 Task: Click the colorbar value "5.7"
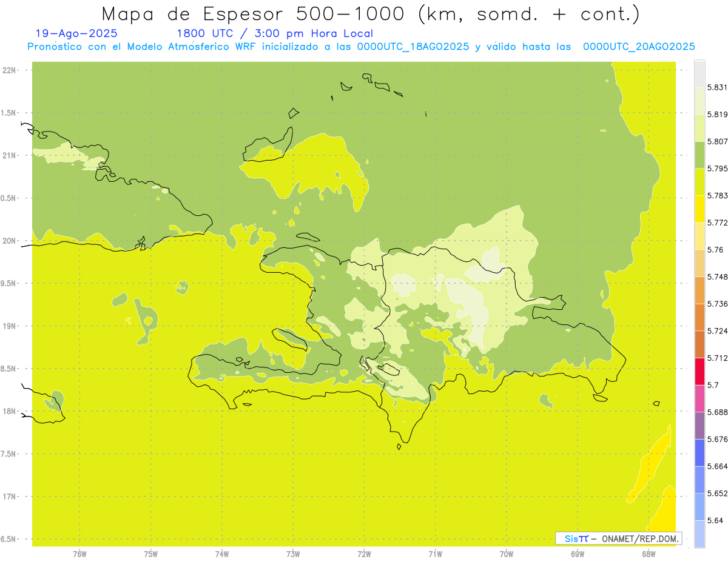coord(713,386)
